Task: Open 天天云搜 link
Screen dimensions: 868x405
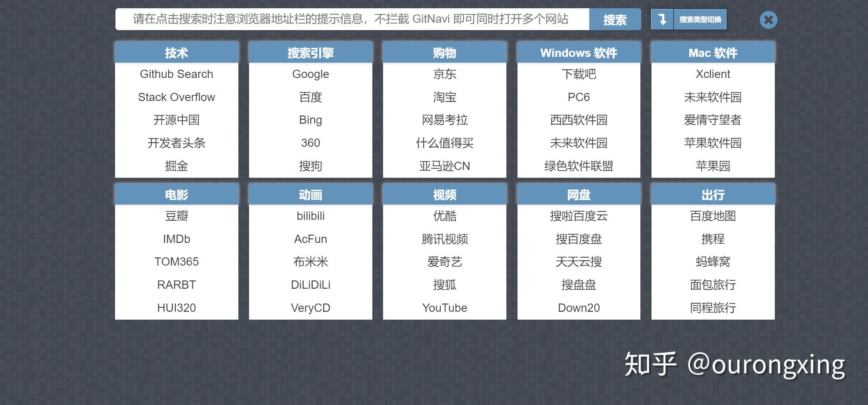Action: pos(579,262)
